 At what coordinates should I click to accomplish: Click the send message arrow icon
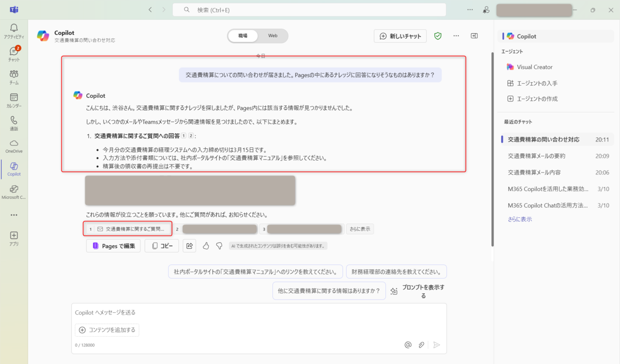(x=437, y=344)
